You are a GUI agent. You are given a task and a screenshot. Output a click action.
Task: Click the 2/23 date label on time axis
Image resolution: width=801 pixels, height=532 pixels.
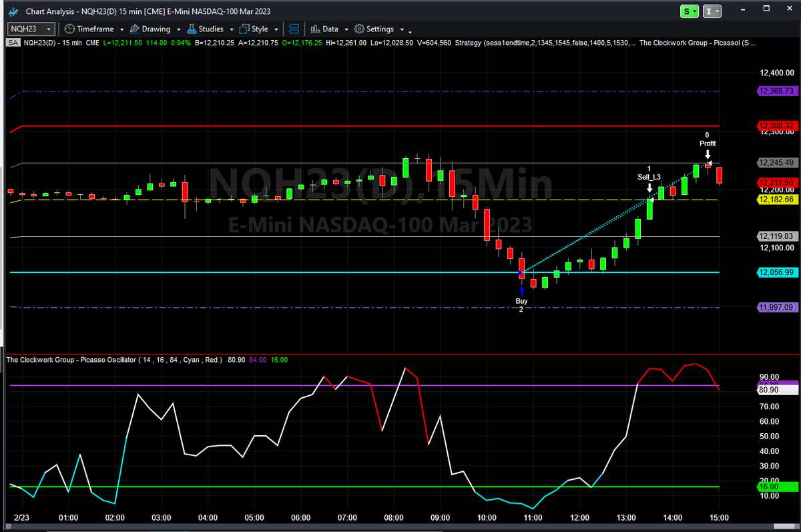tap(23, 517)
